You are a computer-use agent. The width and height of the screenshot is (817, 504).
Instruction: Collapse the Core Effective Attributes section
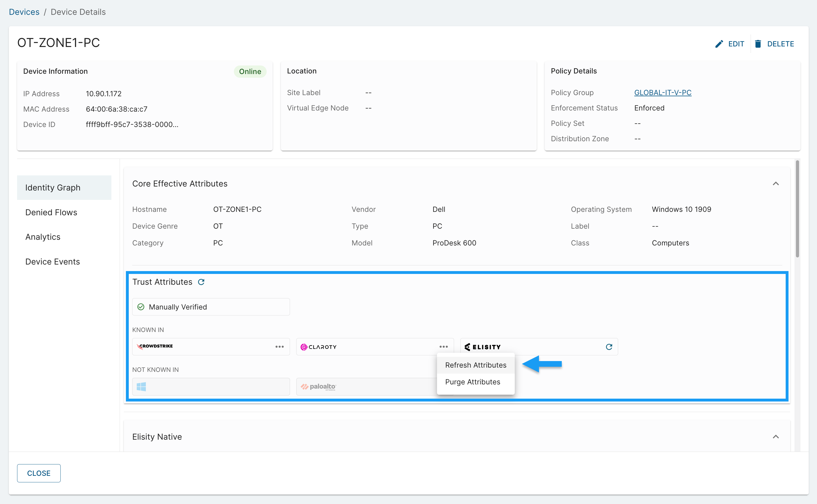pyautogui.click(x=776, y=184)
